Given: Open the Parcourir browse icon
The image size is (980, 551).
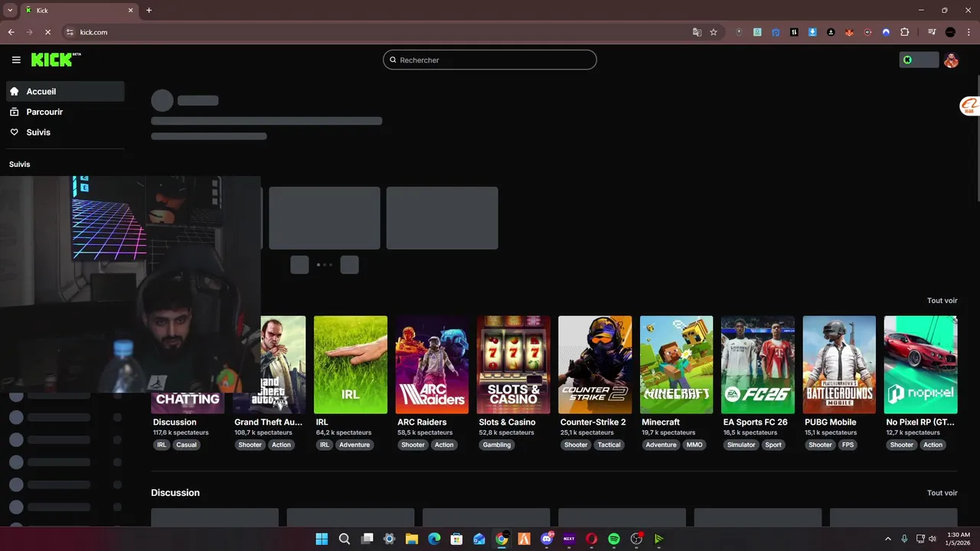Looking at the screenshot, I should (14, 112).
